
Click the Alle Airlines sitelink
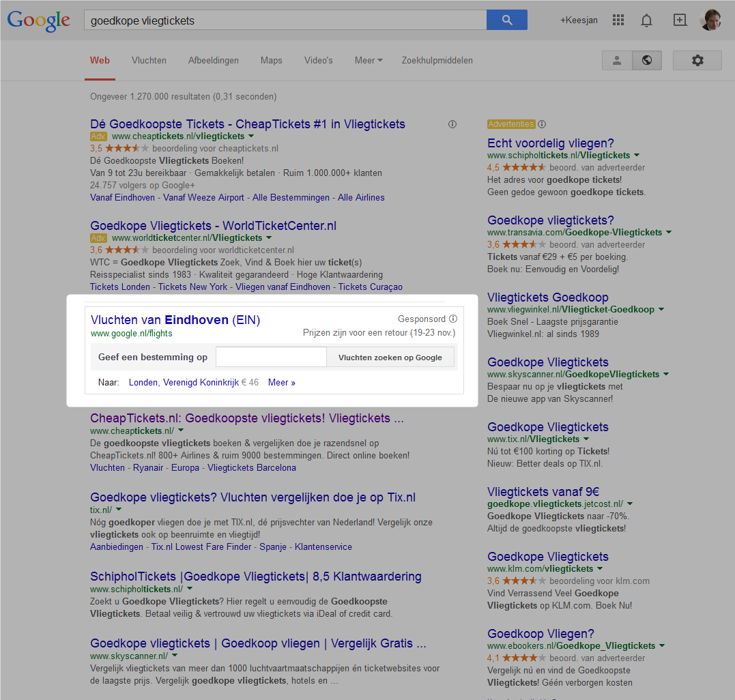pos(361,197)
